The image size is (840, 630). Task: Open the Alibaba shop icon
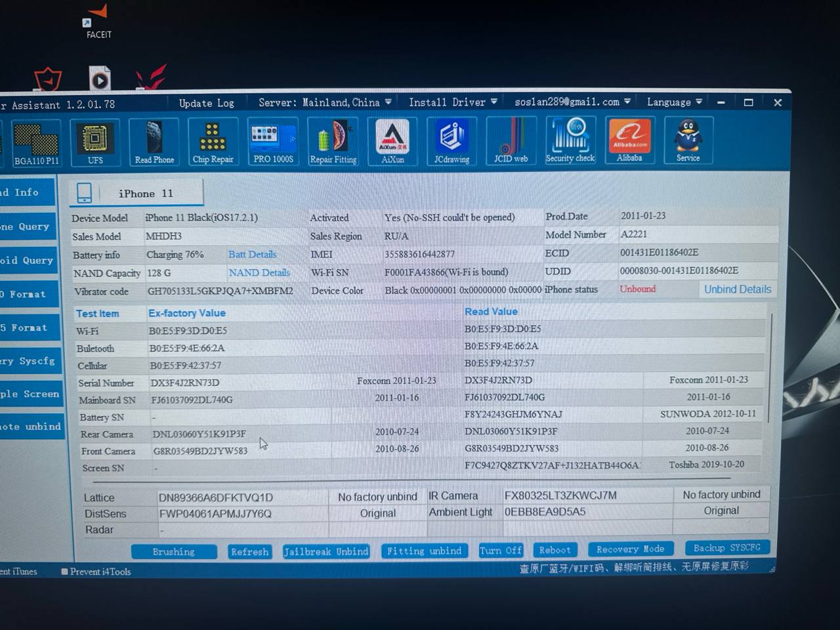pyautogui.click(x=629, y=139)
